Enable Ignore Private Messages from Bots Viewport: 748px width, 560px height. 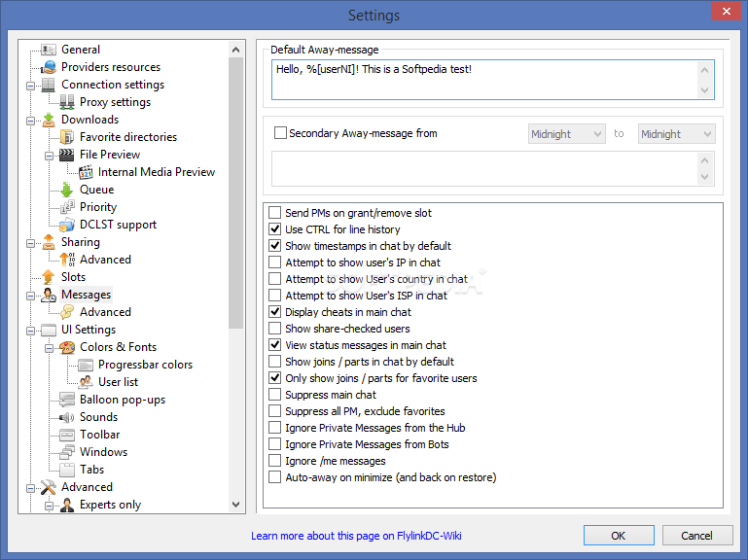(x=274, y=444)
